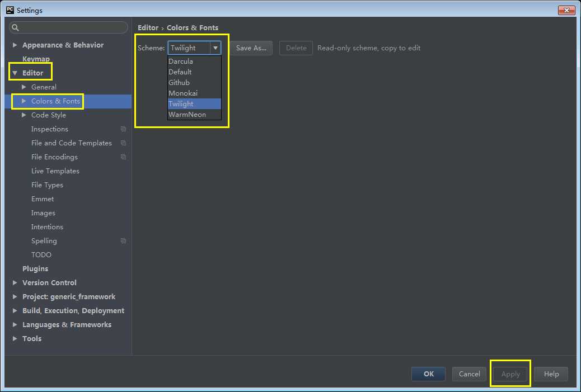Collapse the Editor section arrow
The width and height of the screenshot is (581, 392).
tap(15, 73)
